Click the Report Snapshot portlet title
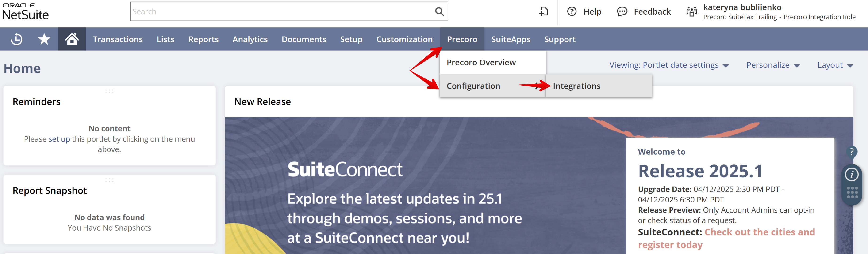 click(50, 190)
